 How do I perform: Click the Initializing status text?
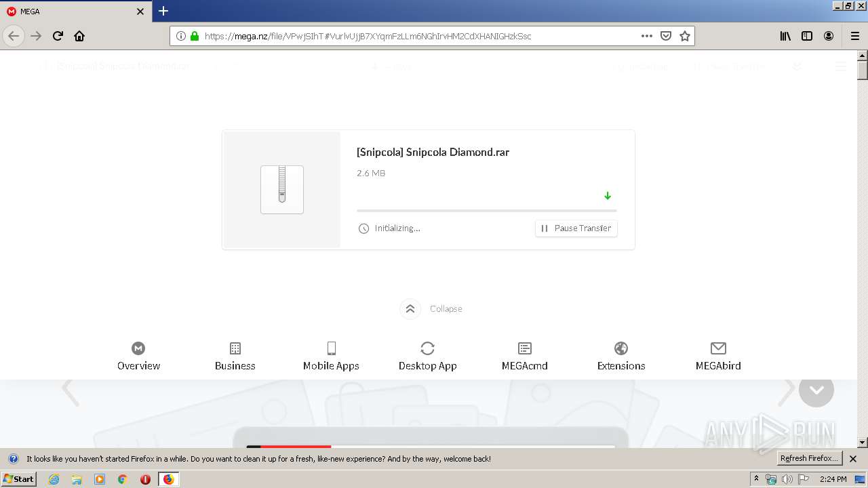pos(397,228)
